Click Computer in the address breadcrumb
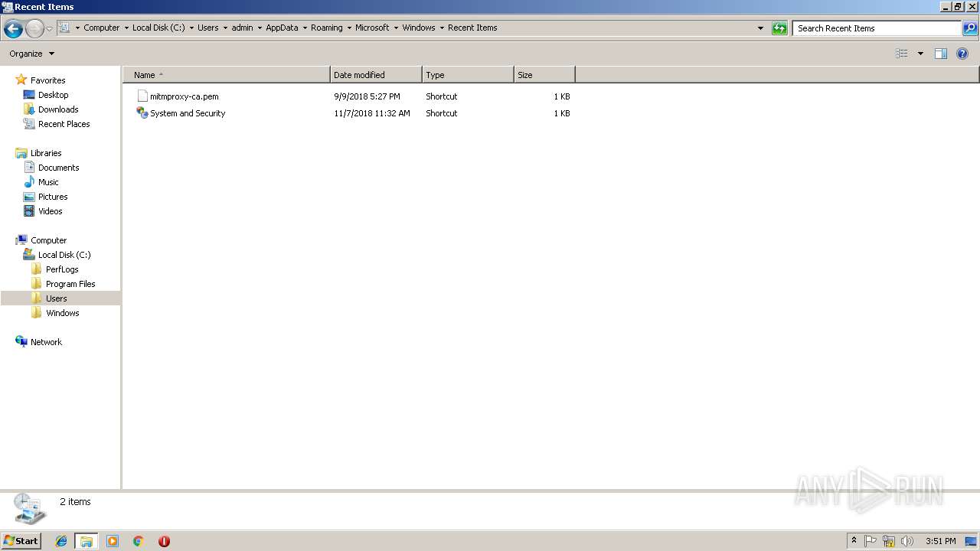980x551 pixels. (102, 28)
